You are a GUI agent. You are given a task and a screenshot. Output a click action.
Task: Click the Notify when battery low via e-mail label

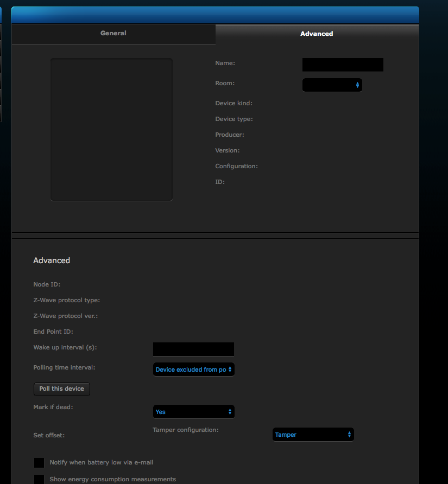pos(102,463)
